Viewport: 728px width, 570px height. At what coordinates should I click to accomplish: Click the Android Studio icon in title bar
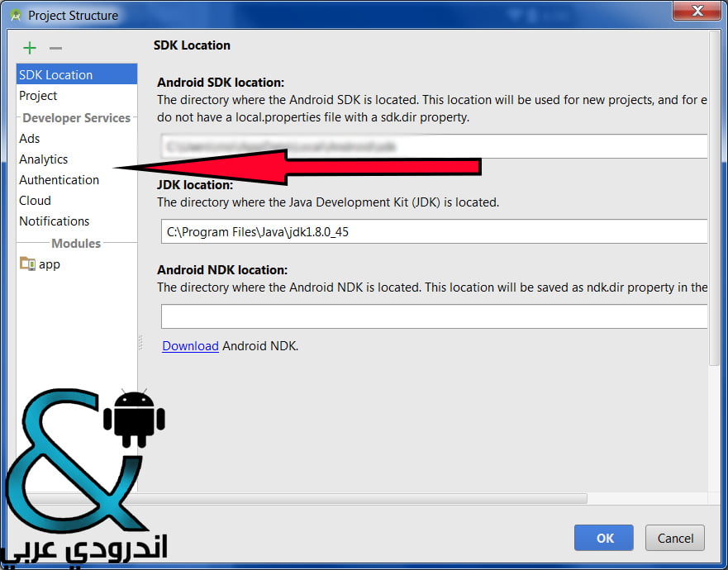click(16, 16)
